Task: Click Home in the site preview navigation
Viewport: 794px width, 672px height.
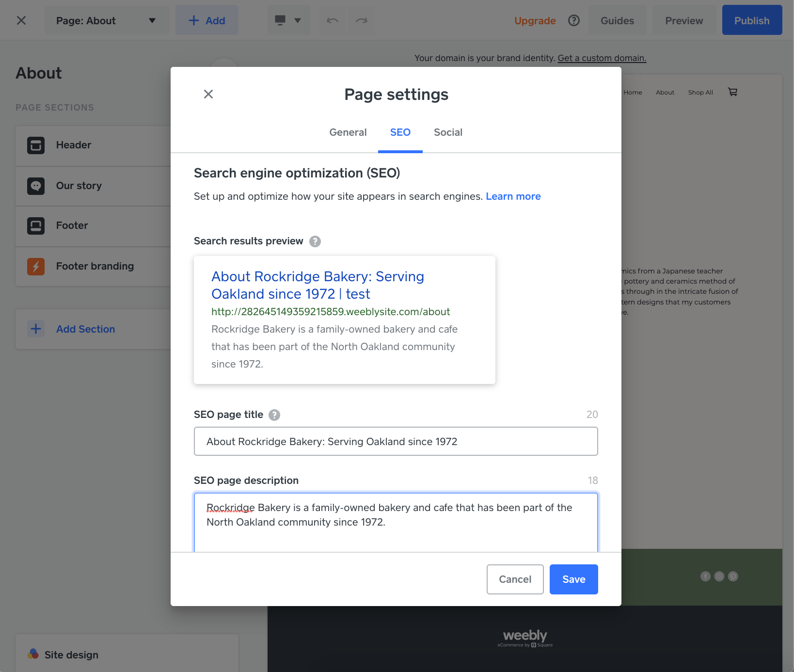Action: click(x=633, y=93)
